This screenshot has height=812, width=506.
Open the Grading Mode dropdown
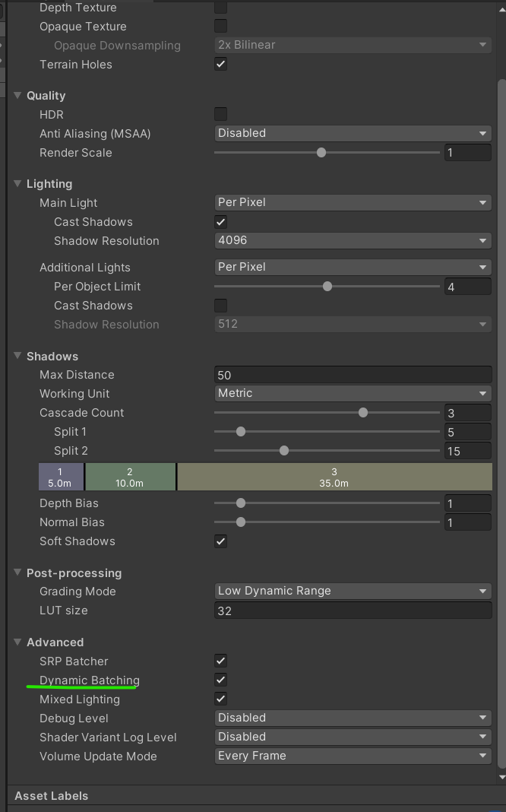point(353,591)
